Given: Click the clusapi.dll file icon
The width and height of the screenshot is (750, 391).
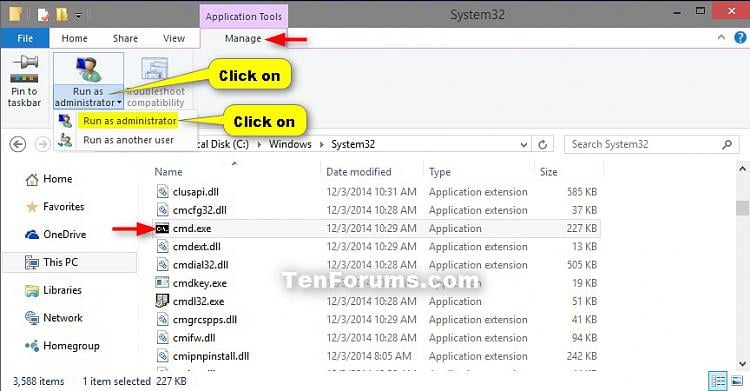Looking at the screenshot, I should 163,192.
